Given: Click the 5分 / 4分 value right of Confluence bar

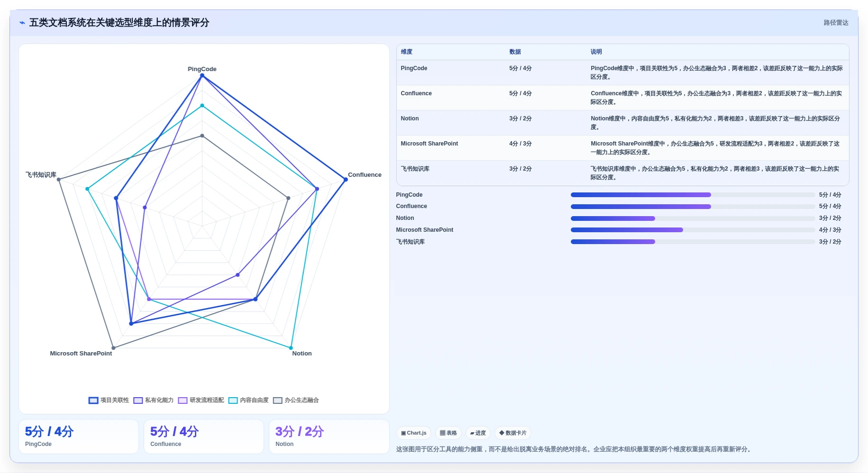Looking at the screenshot, I should (x=830, y=207).
